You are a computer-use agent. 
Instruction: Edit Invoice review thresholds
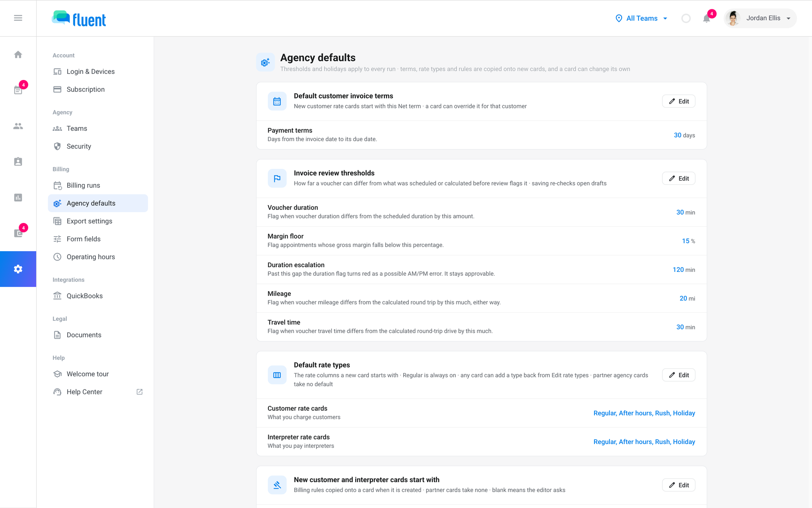(679, 178)
